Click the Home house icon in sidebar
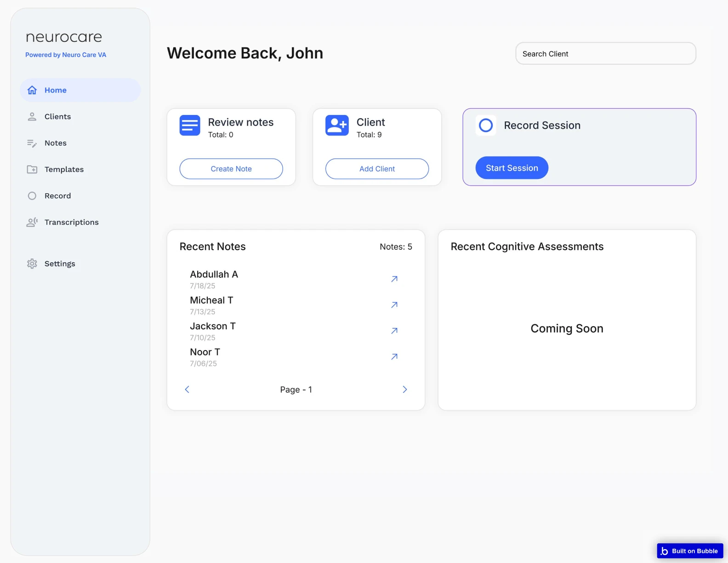The height and width of the screenshot is (563, 728). click(x=32, y=90)
